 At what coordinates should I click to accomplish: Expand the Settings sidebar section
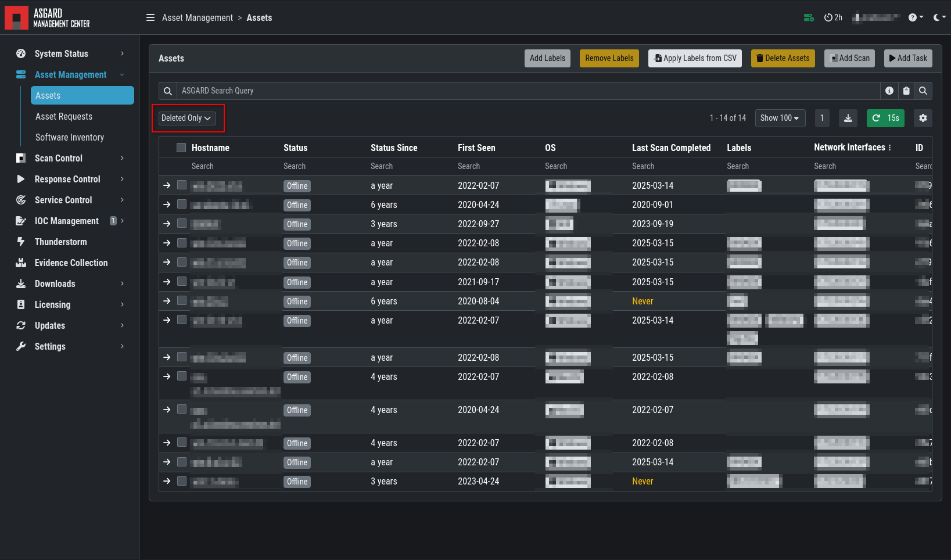coord(70,346)
